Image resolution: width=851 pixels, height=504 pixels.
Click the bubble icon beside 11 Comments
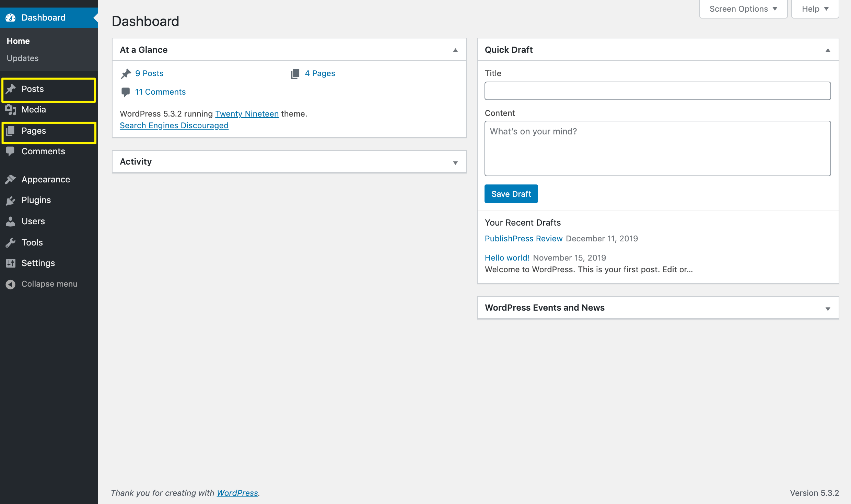[x=126, y=92]
